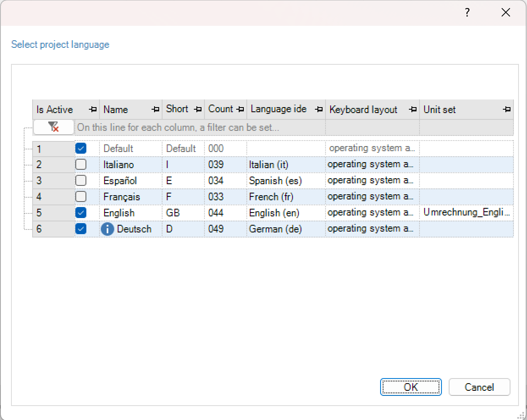The height and width of the screenshot is (420, 527).
Task: Click the English name cell
Action: pos(131,213)
